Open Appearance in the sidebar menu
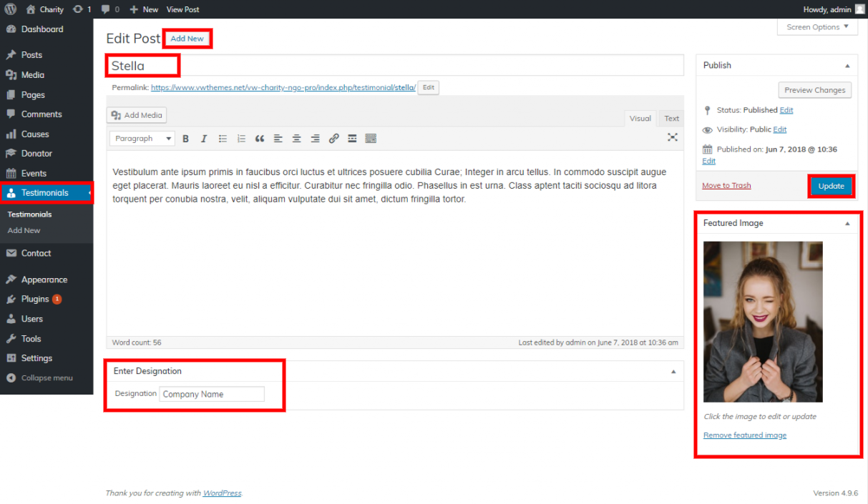Image resolution: width=868 pixels, height=504 pixels. point(44,280)
